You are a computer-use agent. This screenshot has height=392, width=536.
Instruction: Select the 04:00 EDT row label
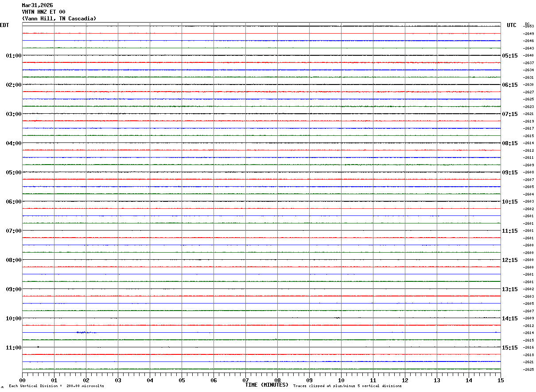14,143
